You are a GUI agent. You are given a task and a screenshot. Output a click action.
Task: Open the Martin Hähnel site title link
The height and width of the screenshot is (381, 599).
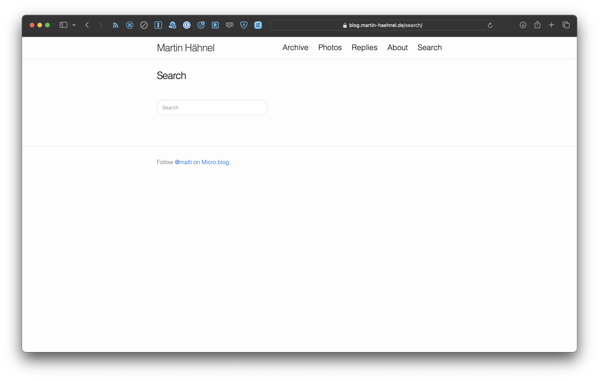pyautogui.click(x=186, y=48)
